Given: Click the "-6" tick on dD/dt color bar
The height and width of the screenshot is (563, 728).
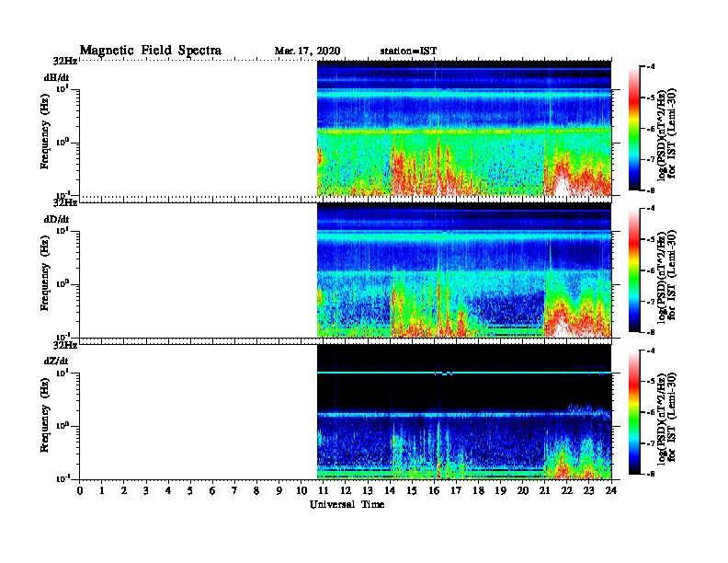Looking at the screenshot, I should pyautogui.click(x=651, y=270).
